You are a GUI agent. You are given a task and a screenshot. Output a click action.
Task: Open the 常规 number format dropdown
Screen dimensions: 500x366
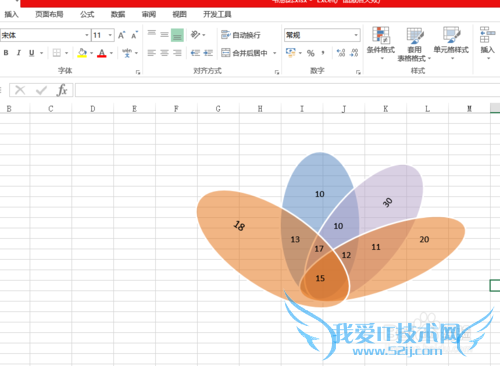[x=356, y=35]
